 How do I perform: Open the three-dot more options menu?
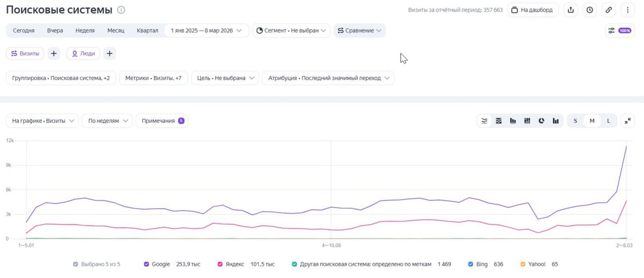click(627, 10)
